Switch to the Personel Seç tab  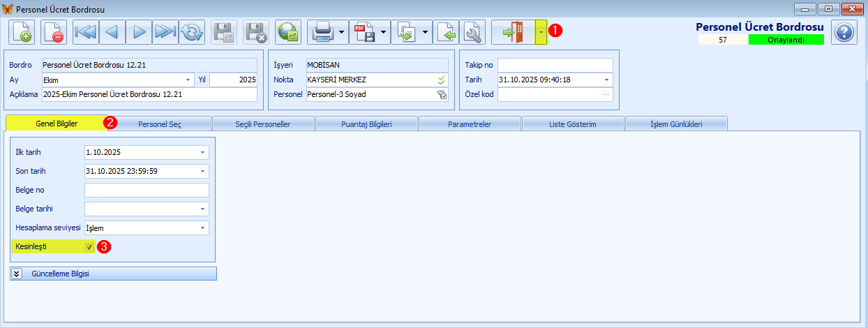tap(159, 124)
